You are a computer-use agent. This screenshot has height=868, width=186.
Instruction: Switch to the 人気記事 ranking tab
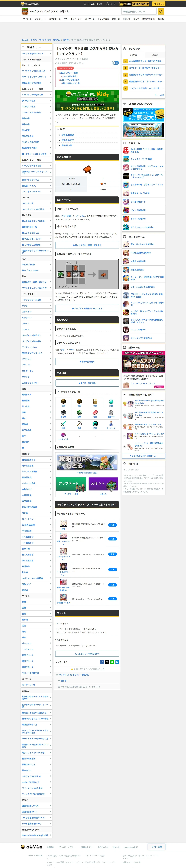tap(133, 55)
